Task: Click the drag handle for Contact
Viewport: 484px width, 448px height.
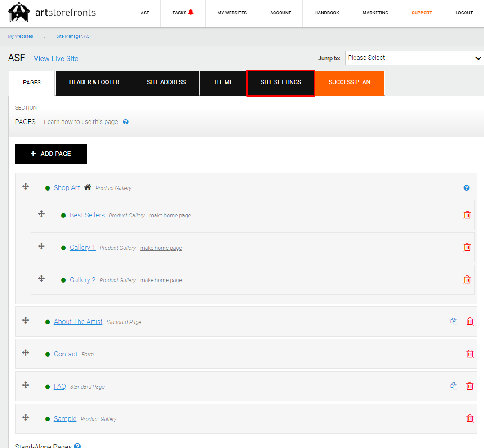Action: click(x=26, y=353)
